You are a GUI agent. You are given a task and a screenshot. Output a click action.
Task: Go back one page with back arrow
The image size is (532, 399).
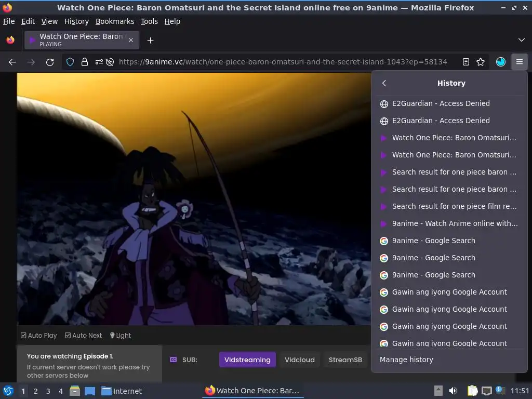[x=12, y=62]
